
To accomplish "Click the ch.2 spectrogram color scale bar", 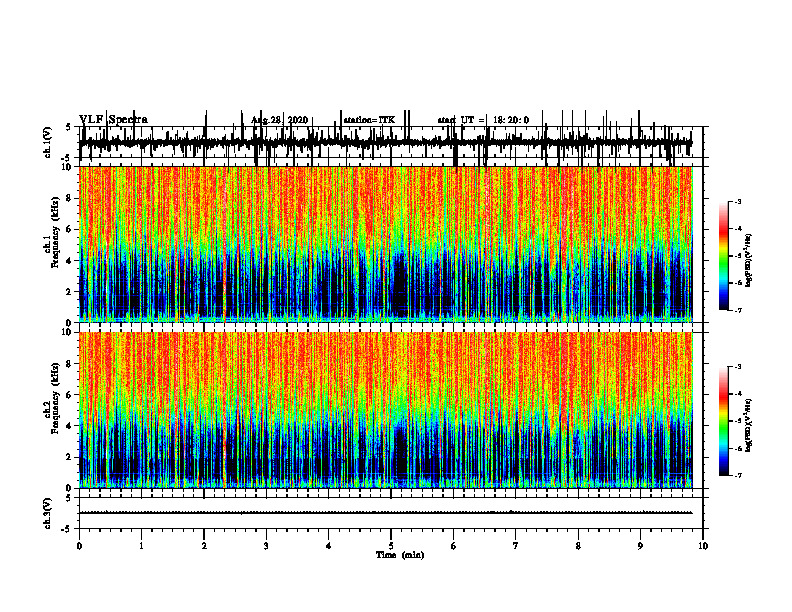I will [723, 421].
